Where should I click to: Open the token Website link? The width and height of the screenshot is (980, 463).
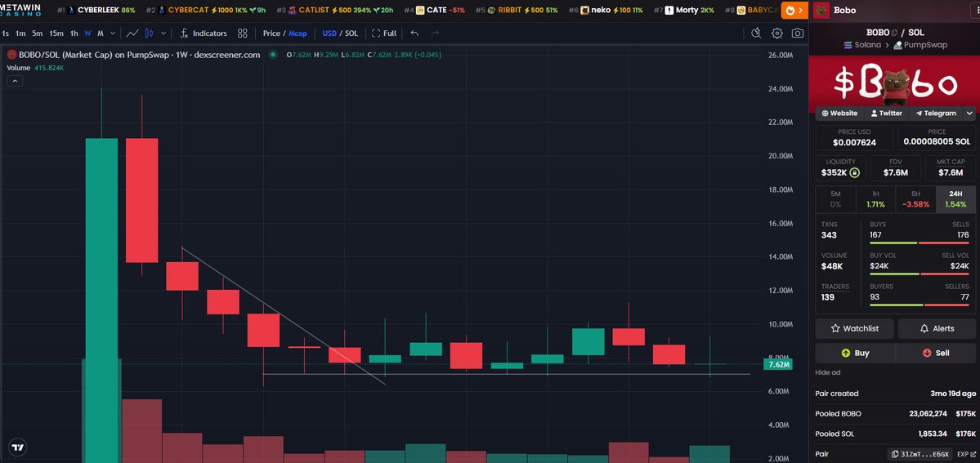(x=839, y=113)
